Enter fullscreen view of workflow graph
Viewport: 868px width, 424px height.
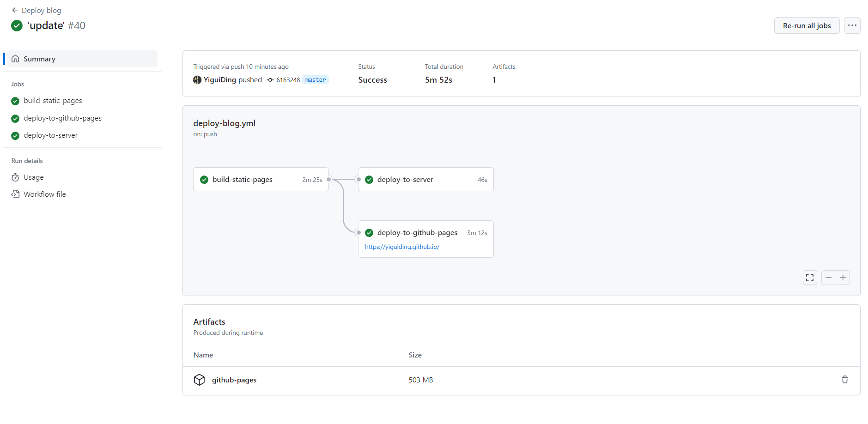tap(810, 278)
